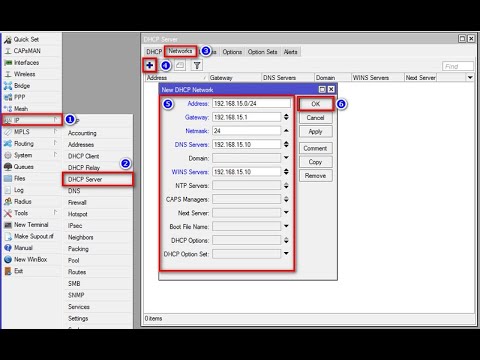Click the Remove button
This screenshot has width=480, height=360.
(x=316, y=176)
